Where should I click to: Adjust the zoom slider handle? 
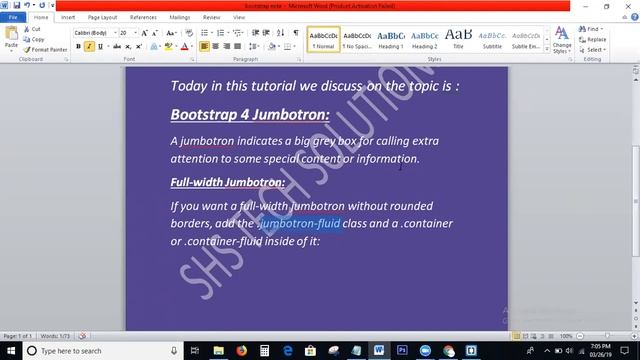[x=608, y=336]
